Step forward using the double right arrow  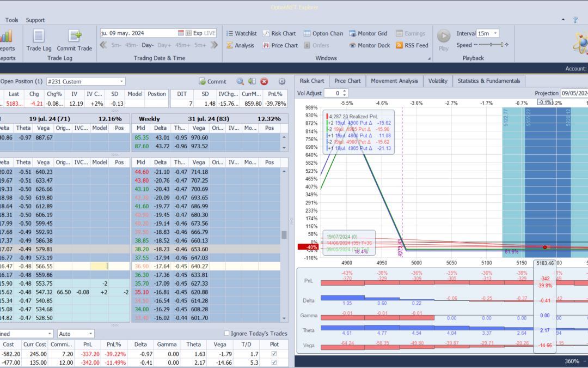coord(214,45)
